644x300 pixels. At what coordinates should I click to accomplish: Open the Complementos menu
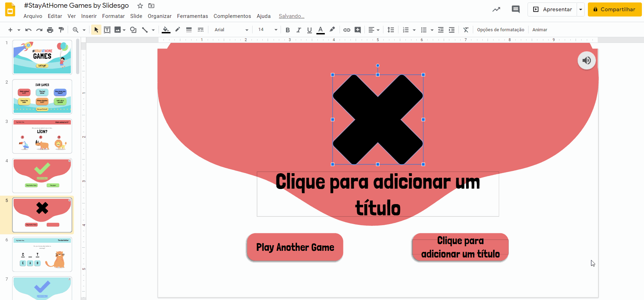coord(232,16)
